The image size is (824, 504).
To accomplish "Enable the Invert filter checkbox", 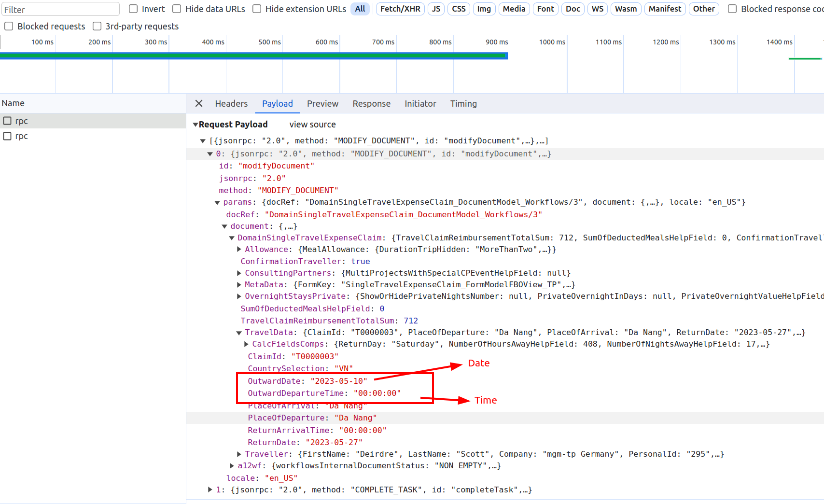I will point(134,9).
